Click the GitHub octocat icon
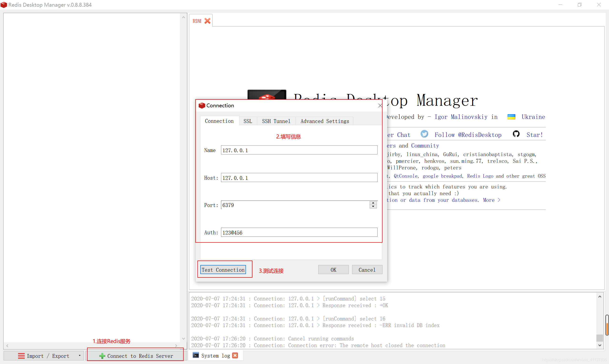609x364 pixels. click(x=516, y=134)
